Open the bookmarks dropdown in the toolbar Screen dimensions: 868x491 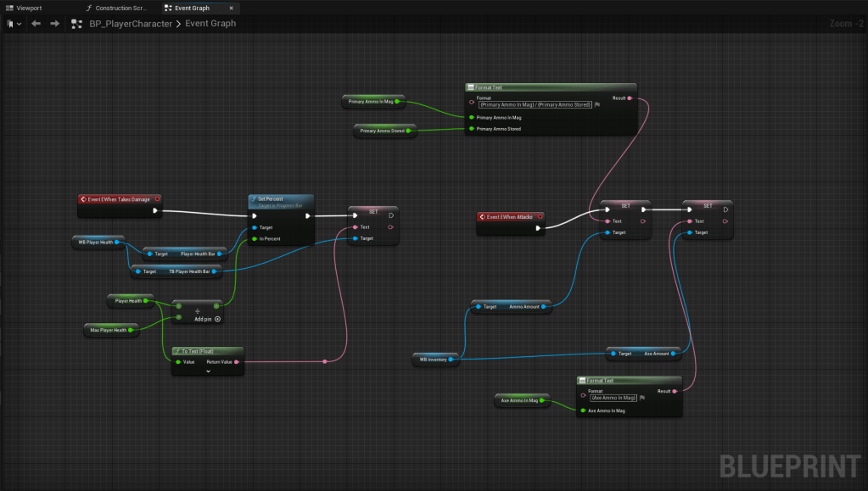click(13, 24)
